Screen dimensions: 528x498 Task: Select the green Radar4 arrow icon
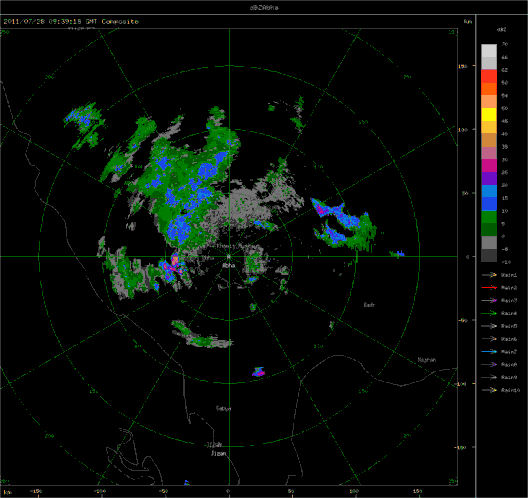click(489, 313)
